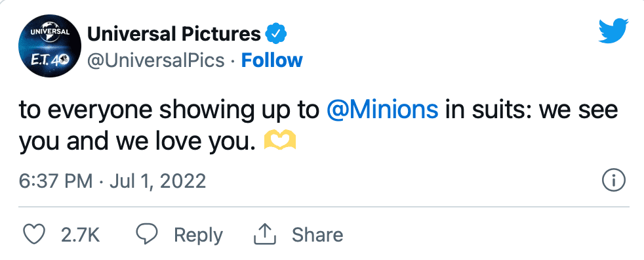This screenshot has width=644, height=260.
Task: Click the words "in suits: we see"
Action: [x=531, y=110]
